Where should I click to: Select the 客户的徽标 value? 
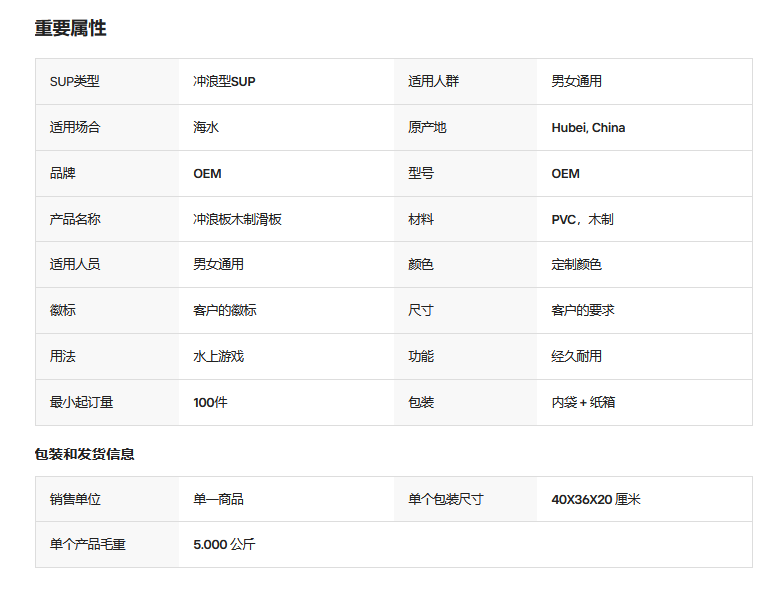[225, 310]
